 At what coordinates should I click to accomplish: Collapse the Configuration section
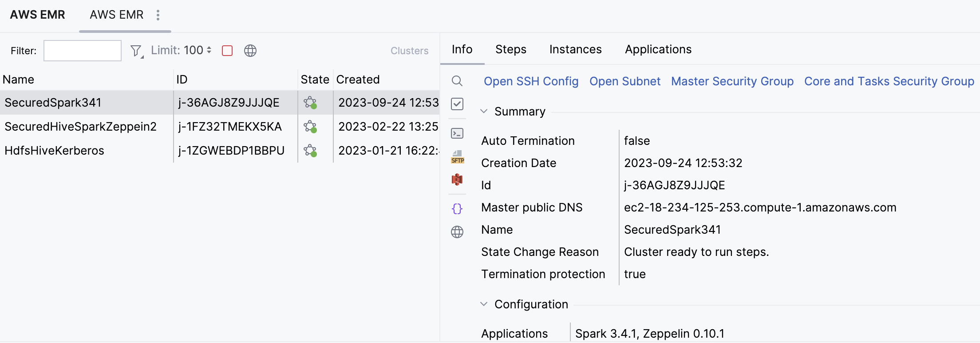click(484, 304)
